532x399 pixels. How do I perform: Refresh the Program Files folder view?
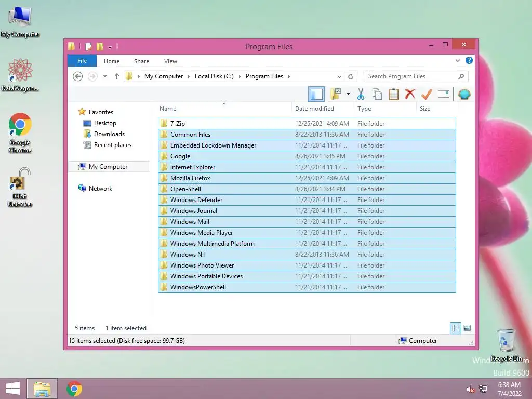(351, 77)
